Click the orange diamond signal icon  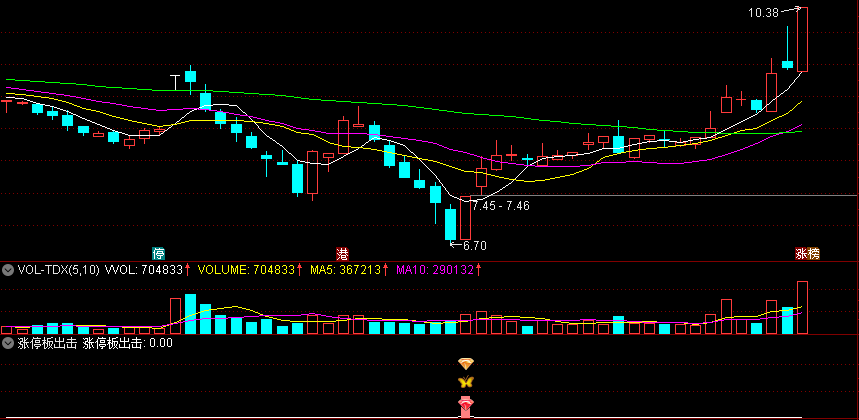466,364
